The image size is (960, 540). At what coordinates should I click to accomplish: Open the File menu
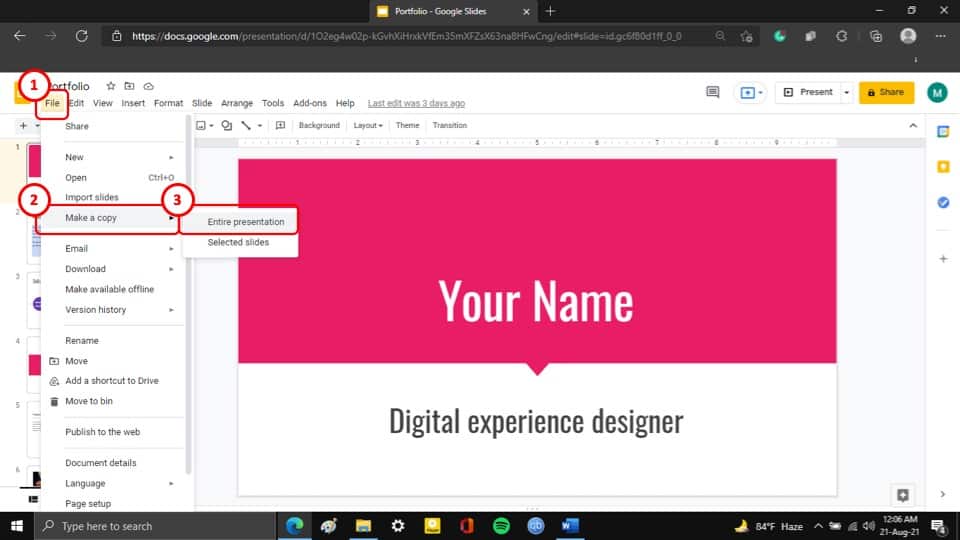52,103
